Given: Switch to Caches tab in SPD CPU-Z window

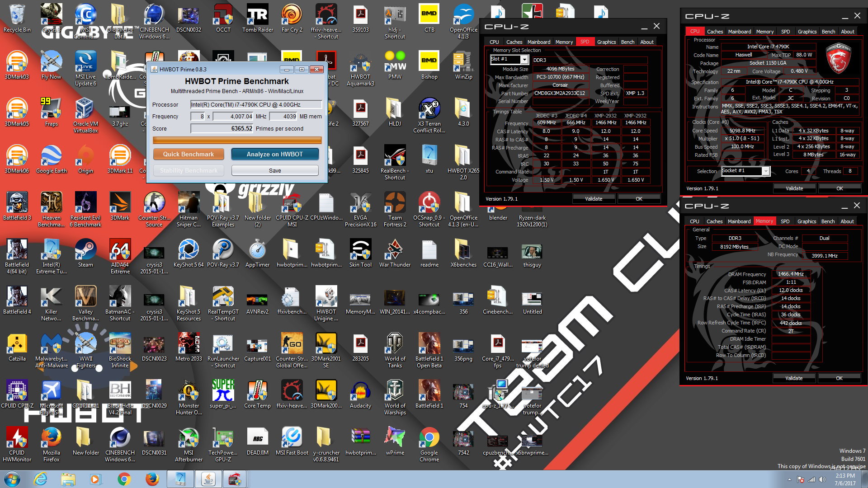Looking at the screenshot, I should pos(514,42).
